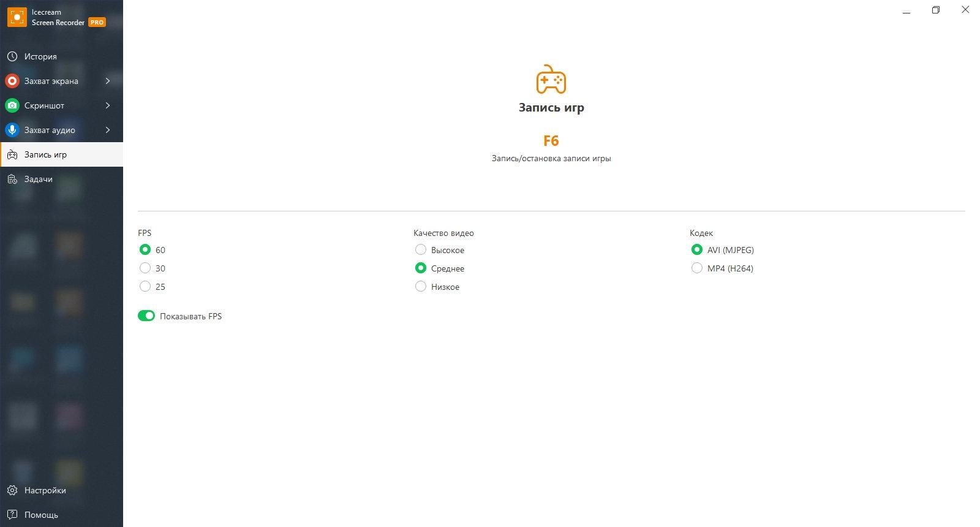Click the Icecream Screen Recorder logo icon
Screen dimensions: 980x527
(x=17, y=17)
